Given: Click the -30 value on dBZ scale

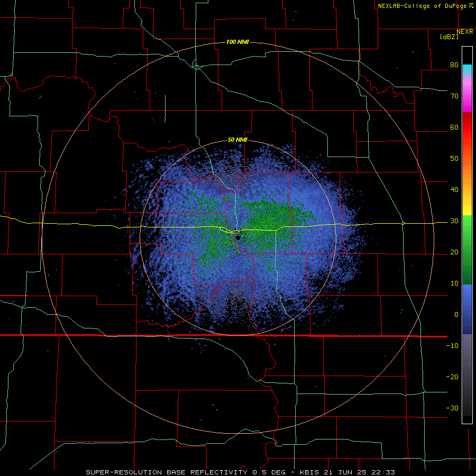Looking at the screenshot, I should coord(452,408).
